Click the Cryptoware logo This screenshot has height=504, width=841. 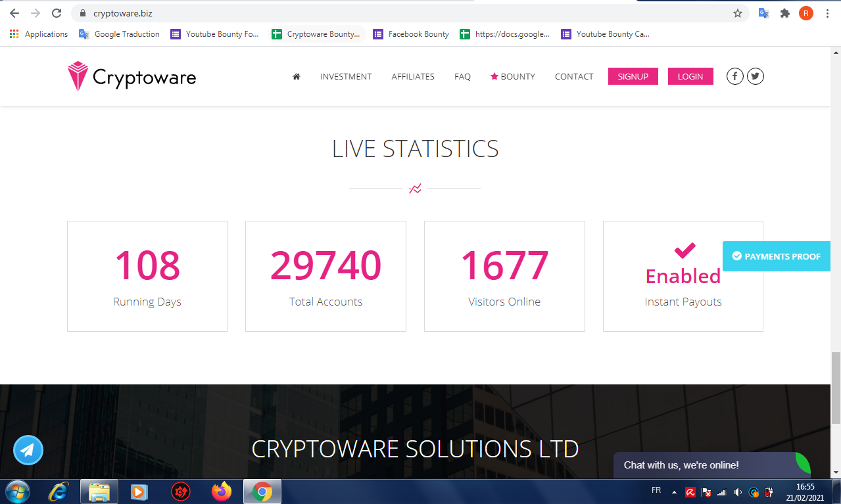132,76
